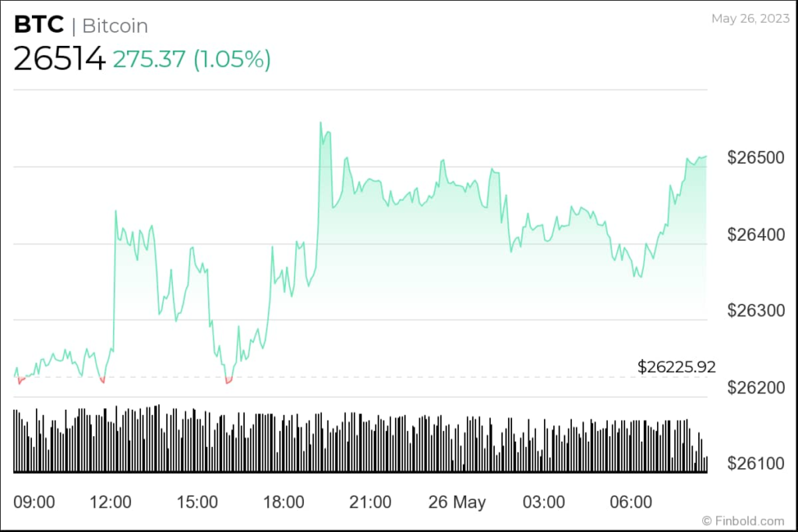Open the Finbold.com copyright link

click(x=743, y=520)
